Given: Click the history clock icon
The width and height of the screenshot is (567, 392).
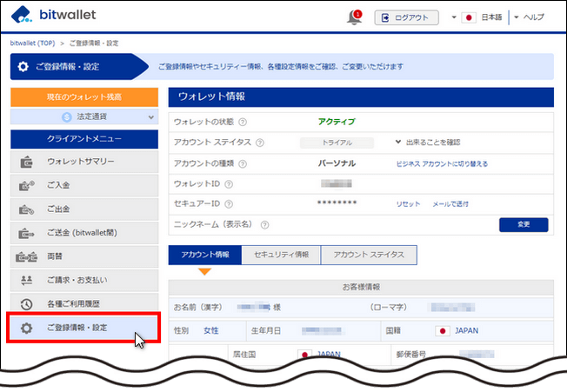Looking at the screenshot, I should (x=26, y=304).
